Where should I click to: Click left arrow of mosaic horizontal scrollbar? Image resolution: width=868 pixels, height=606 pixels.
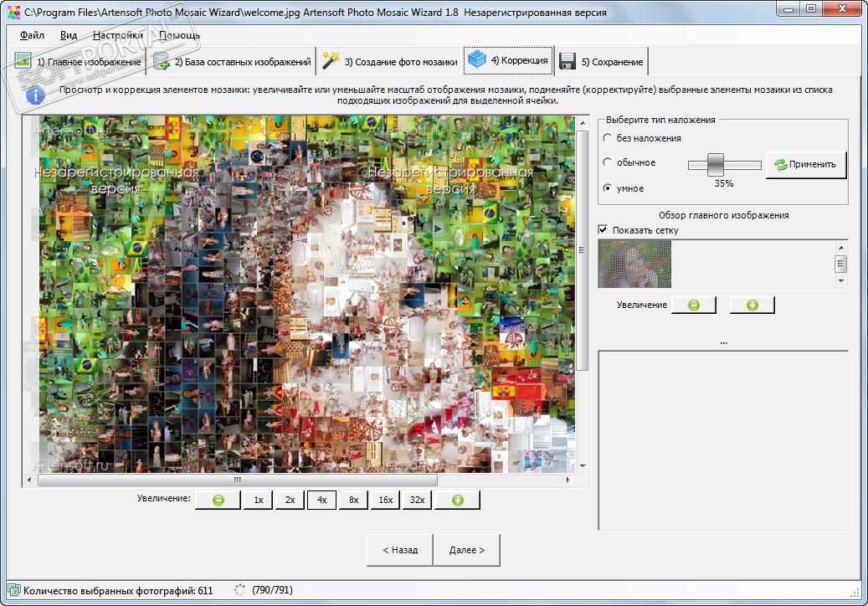pos(29,480)
